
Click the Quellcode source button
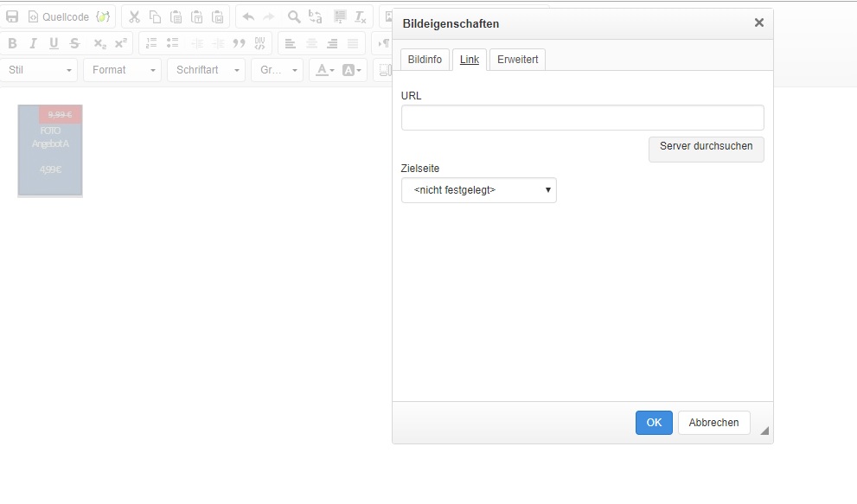[58, 16]
